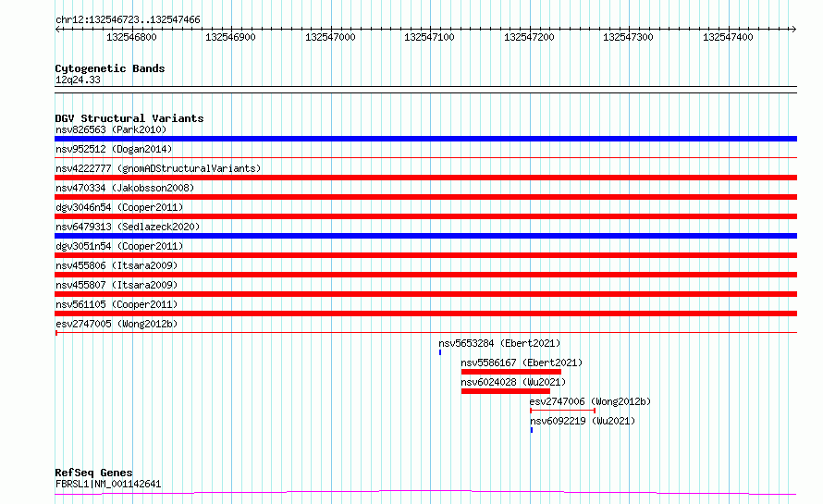Click the esv2747006 (Wong2012b) interval bar
The height and width of the screenshot is (504, 823).
click(561, 411)
